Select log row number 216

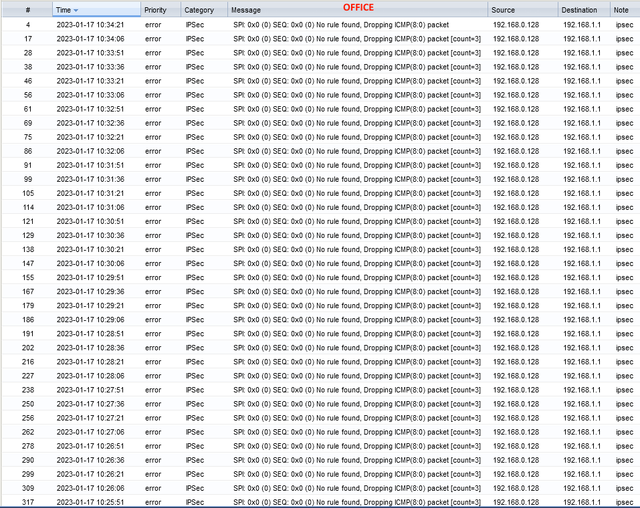[28, 362]
